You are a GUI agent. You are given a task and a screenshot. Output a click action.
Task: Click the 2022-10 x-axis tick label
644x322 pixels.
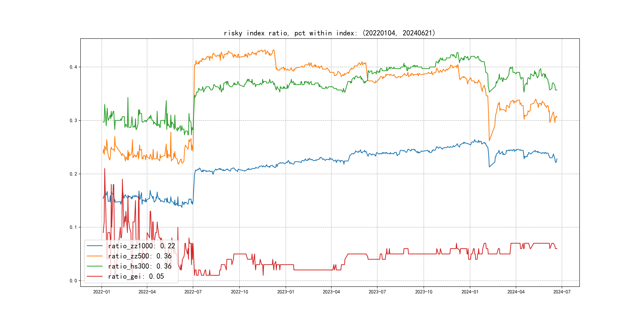(x=239, y=292)
